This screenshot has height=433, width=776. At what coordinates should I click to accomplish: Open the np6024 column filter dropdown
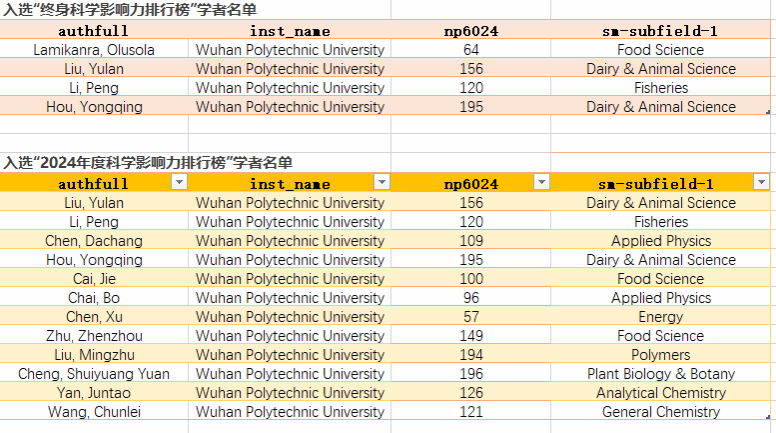click(541, 182)
